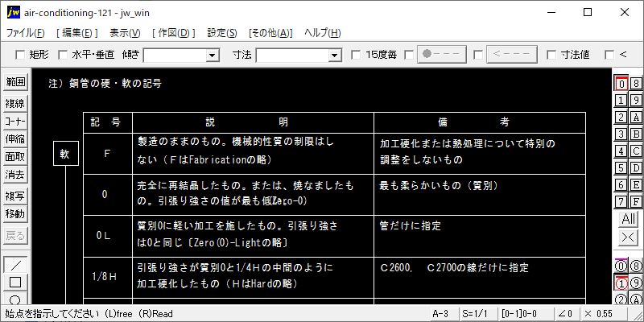Open the その他(A) menu
The width and height of the screenshot is (644, 322).
point(270,33)
